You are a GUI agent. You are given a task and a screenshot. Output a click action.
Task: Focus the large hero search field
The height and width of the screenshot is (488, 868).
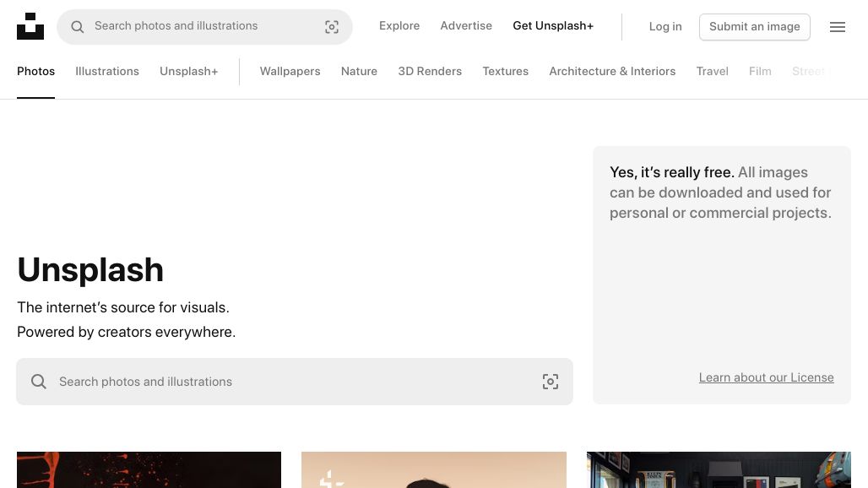pos(295,382)
